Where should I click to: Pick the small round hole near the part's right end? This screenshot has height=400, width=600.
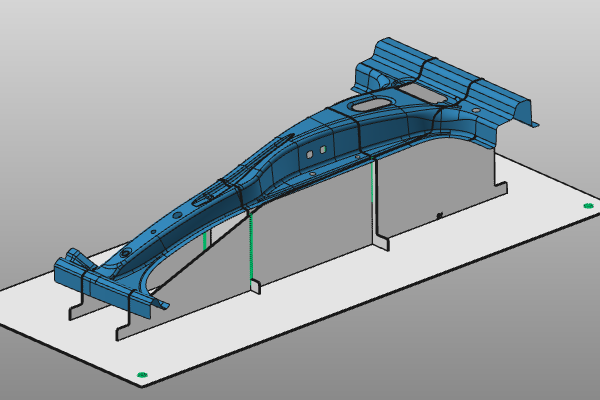point(476,110)
